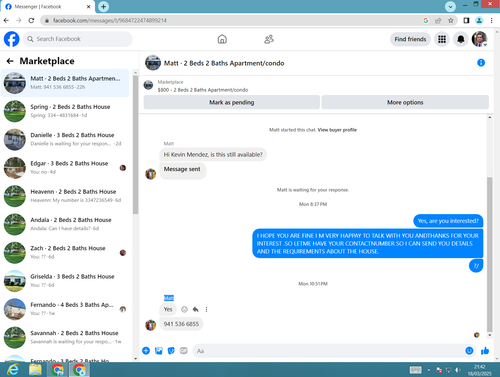Click More options button
This screenshot has height=377, width=500.
pos(405,102)
